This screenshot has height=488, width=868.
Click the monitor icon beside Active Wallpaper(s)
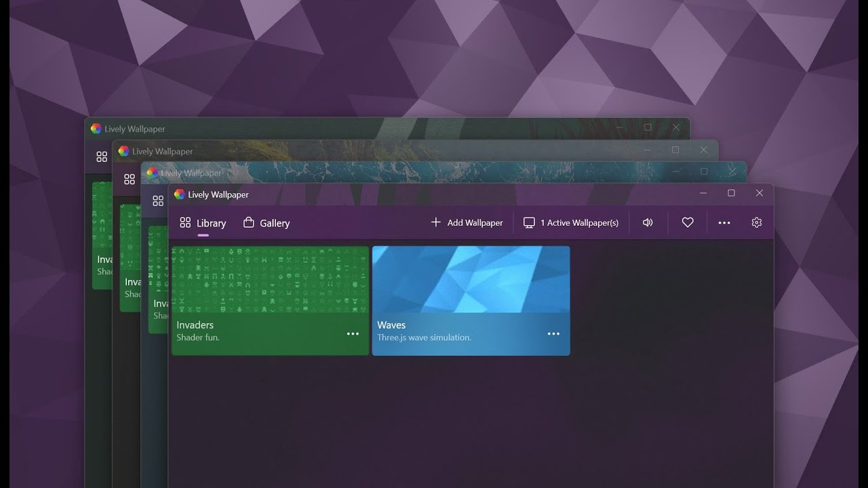pyautogui.click(x=529, y=222)
